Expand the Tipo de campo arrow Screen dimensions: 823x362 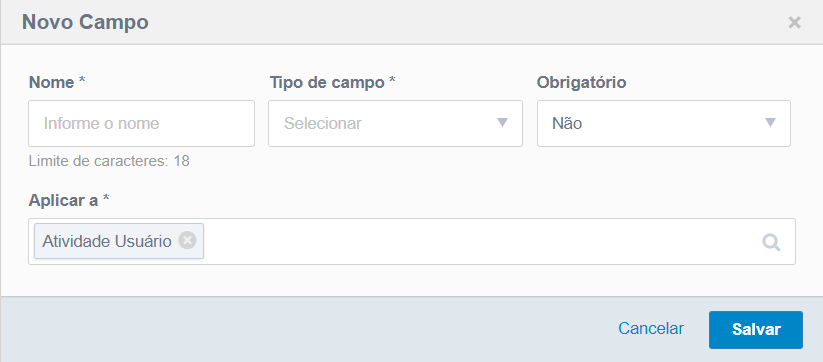click(502, 123)
